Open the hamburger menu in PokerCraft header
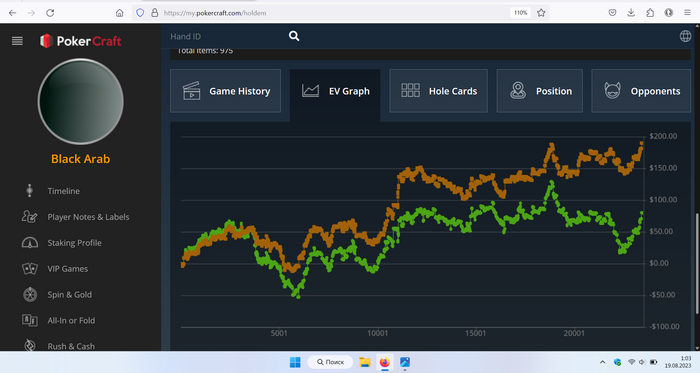The height and width of the screenshot is (373, 700). click(17, 41)
